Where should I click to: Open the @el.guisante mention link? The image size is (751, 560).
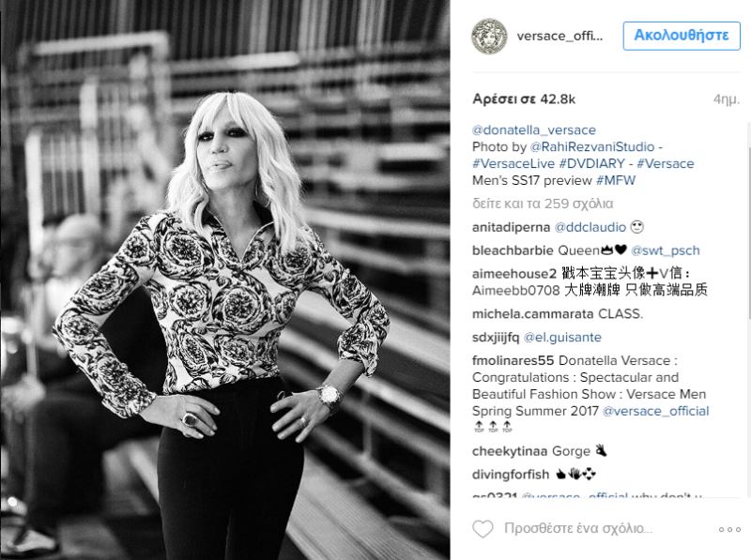pos(562,337)
